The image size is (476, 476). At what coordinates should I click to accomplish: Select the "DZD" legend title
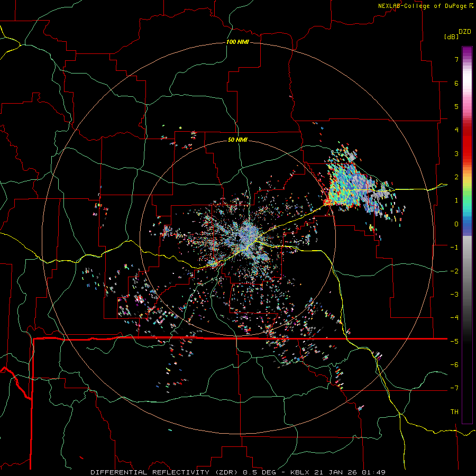pos(465,32)
